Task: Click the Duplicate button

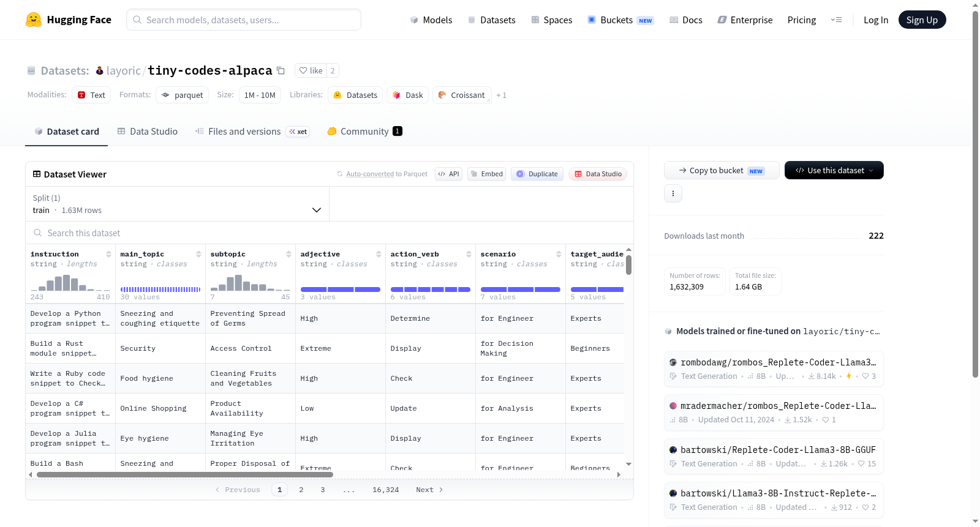Action: [537, 174]
